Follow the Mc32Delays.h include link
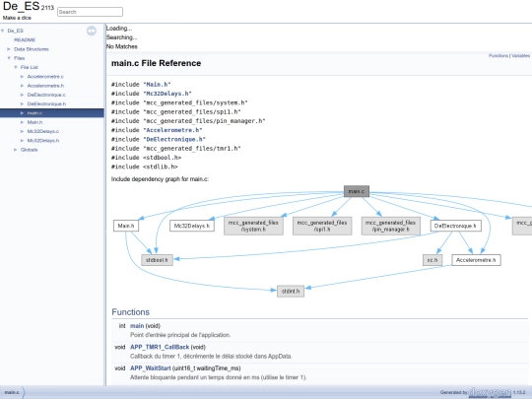The height and width of the screenshot is (399, 532). [167, 94]
